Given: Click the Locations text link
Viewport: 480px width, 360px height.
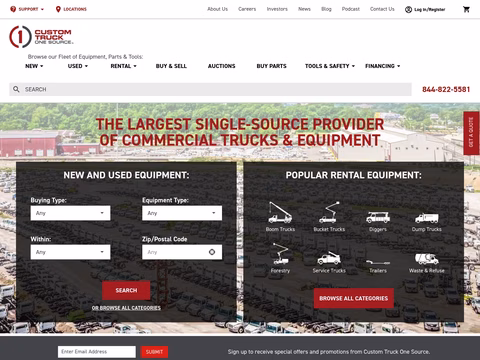Looking at the screenshot, I should point(75,9).
